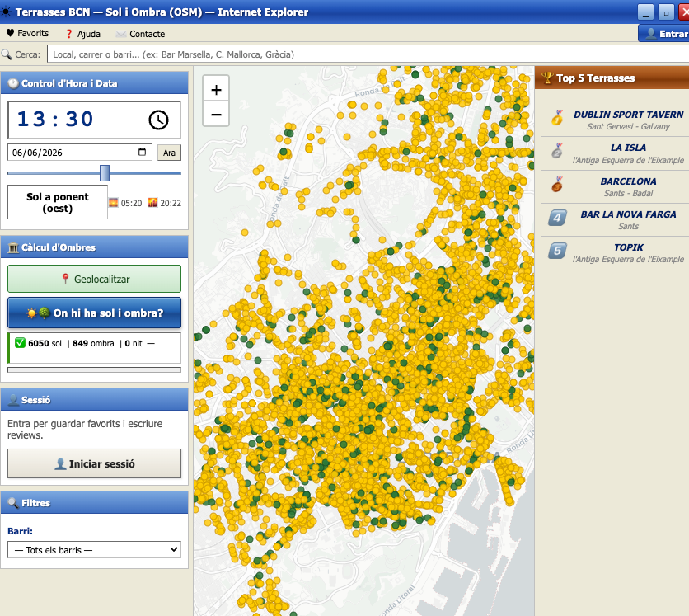Open the date picker calendar icon

pos(142,152)
